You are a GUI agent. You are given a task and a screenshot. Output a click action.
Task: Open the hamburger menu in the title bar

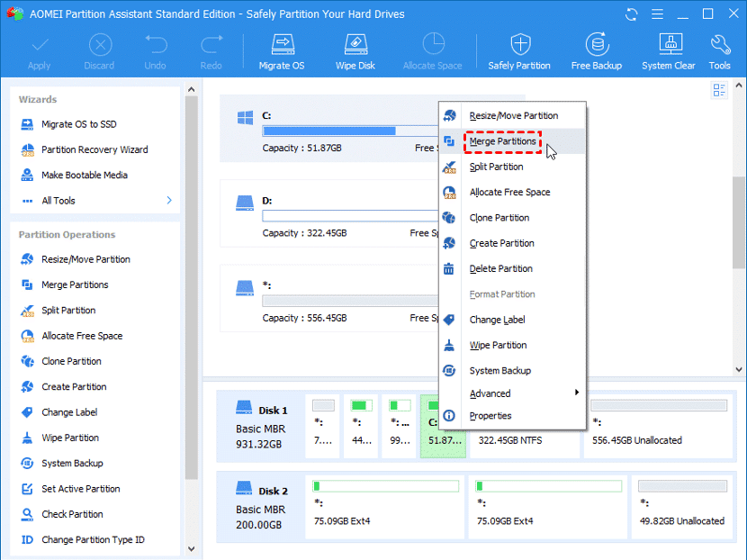point(658,14)
